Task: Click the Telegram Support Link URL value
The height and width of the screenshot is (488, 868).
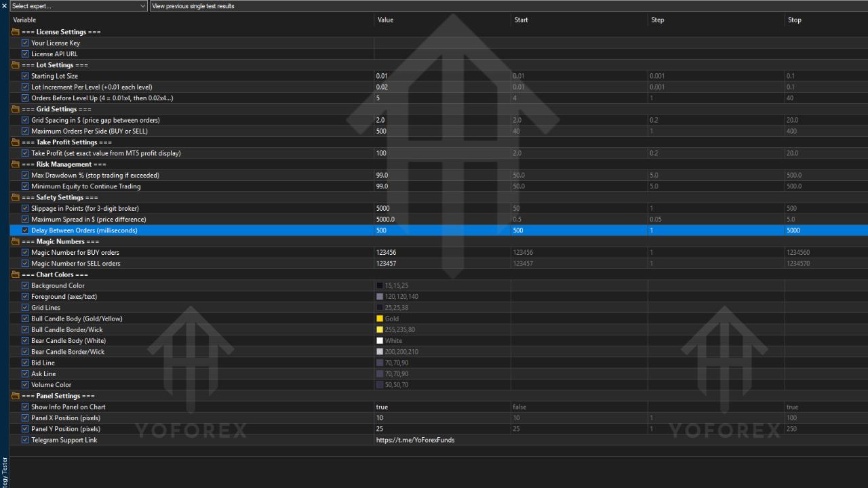Action: [x=415, y=440]
